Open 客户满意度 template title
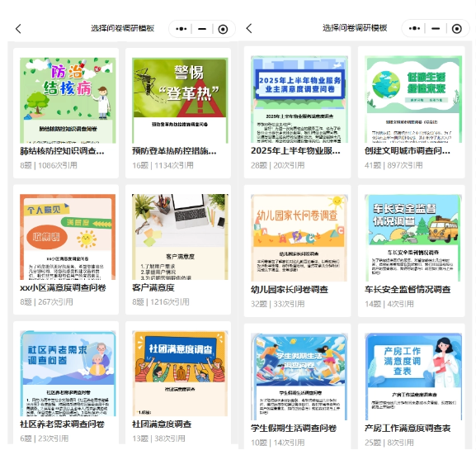The width and height of the screenshot is (476, 450). 153,287
